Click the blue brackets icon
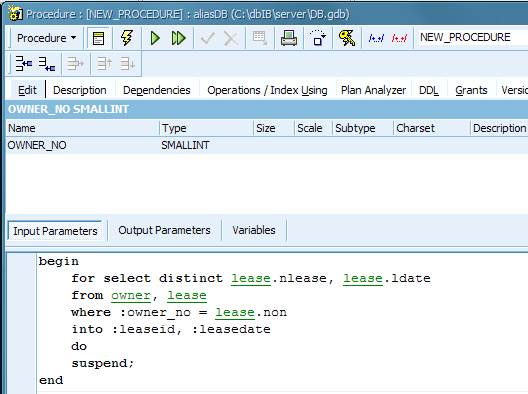The image size is (528, 394). click(376, 38)
